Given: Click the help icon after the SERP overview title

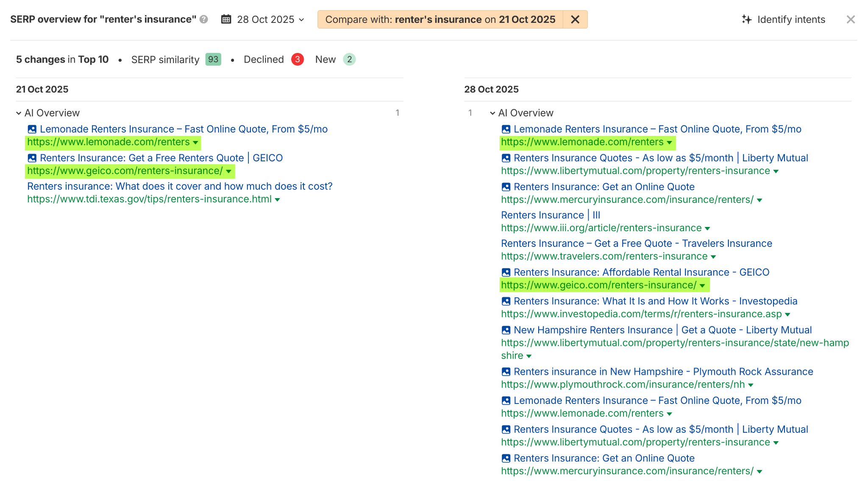Looking at the screenshot, I should pyautogui.click(x=204, y=19).
